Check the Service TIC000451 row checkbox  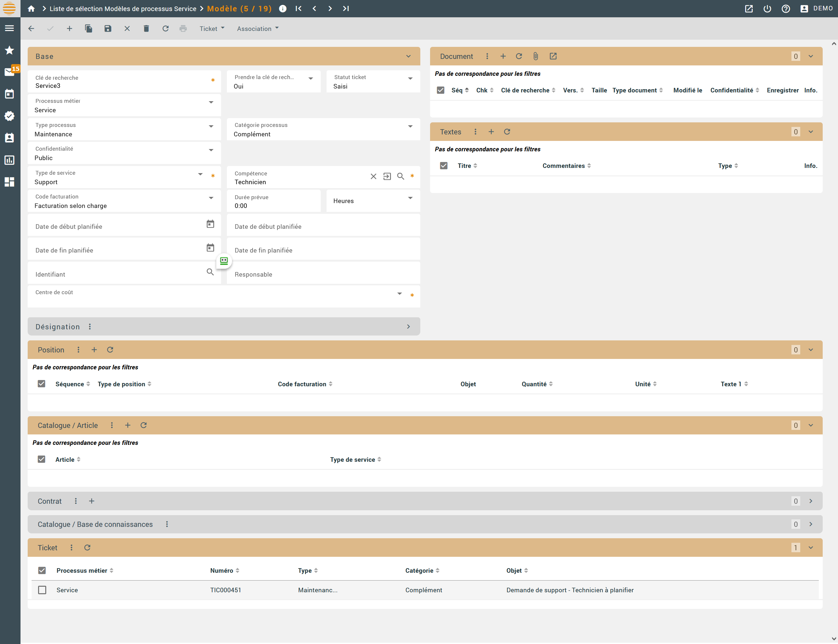(42, 590)
